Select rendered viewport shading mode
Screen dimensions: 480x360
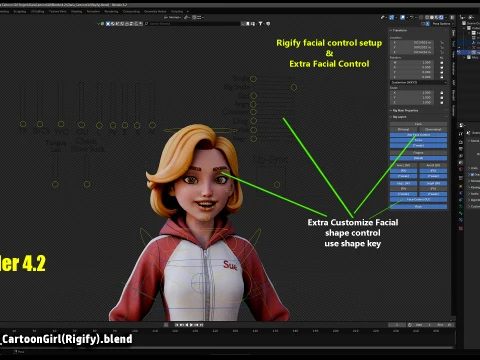click(441, 17)
